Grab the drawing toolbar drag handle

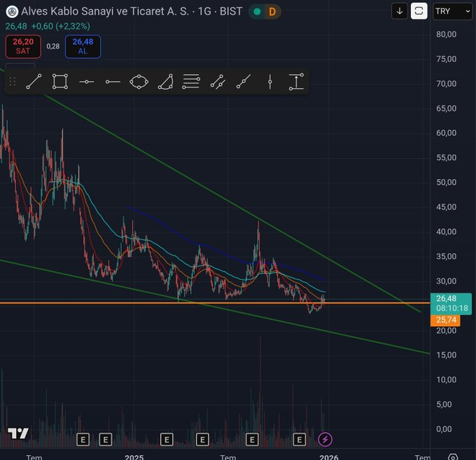13,82
